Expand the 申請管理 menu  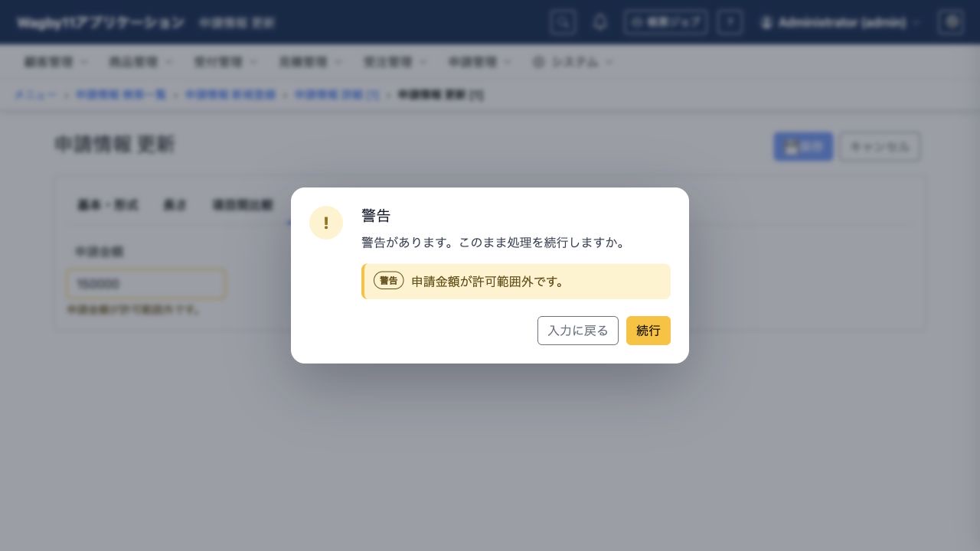(x=481, y=62)
